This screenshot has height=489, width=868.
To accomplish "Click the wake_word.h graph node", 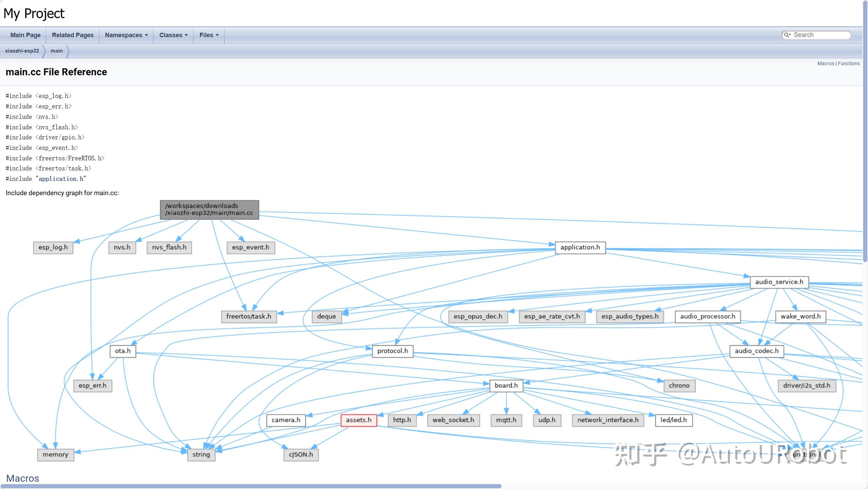I will pyautogui.click(x=800, y=316).
